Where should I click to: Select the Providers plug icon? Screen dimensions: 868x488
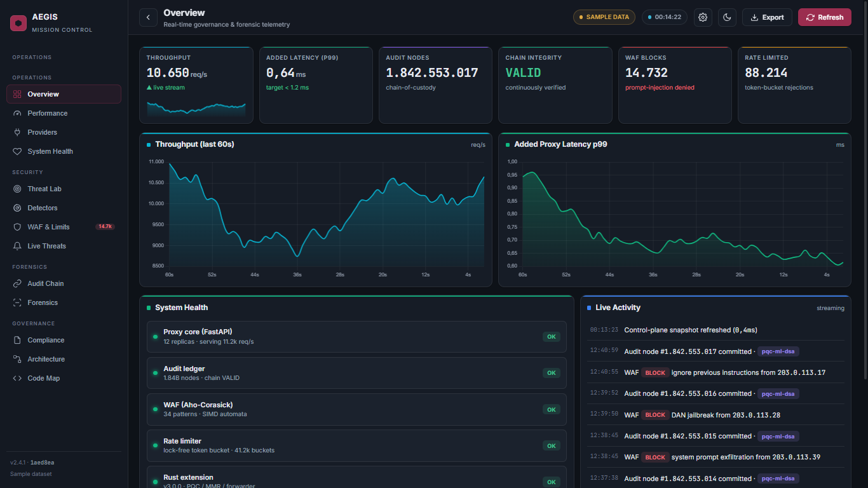click(x=17, y=132)
